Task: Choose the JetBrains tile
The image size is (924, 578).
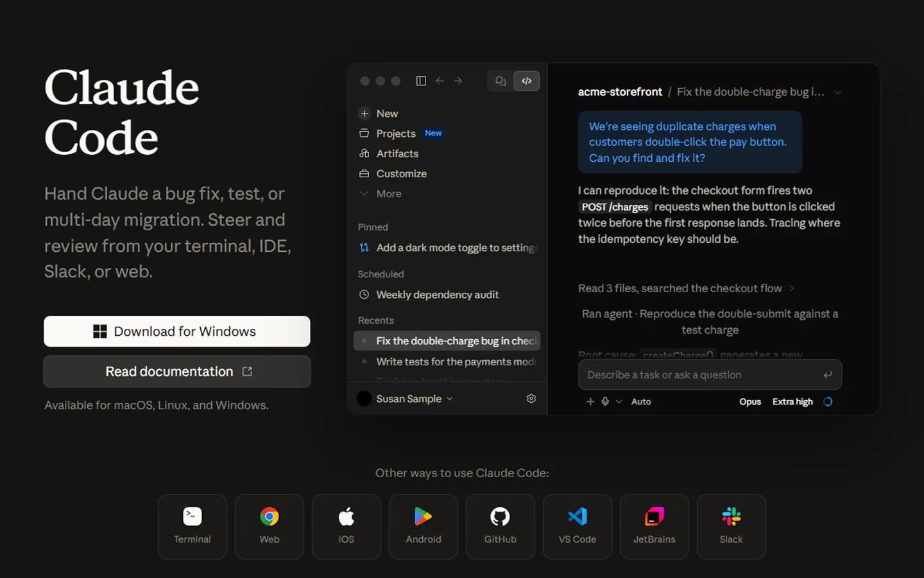Action: [654, 527]
